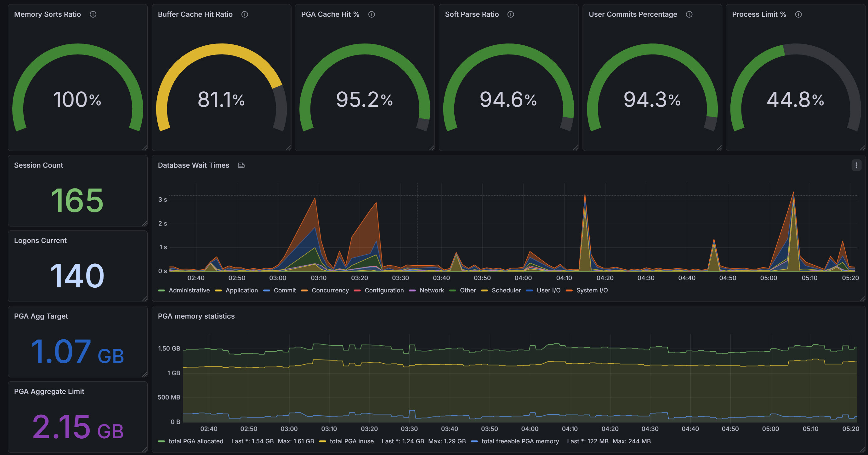Click total freeable PGA memory blue swatch
Image resolution: width=868 pixels, height=455 pixels.
474,441
